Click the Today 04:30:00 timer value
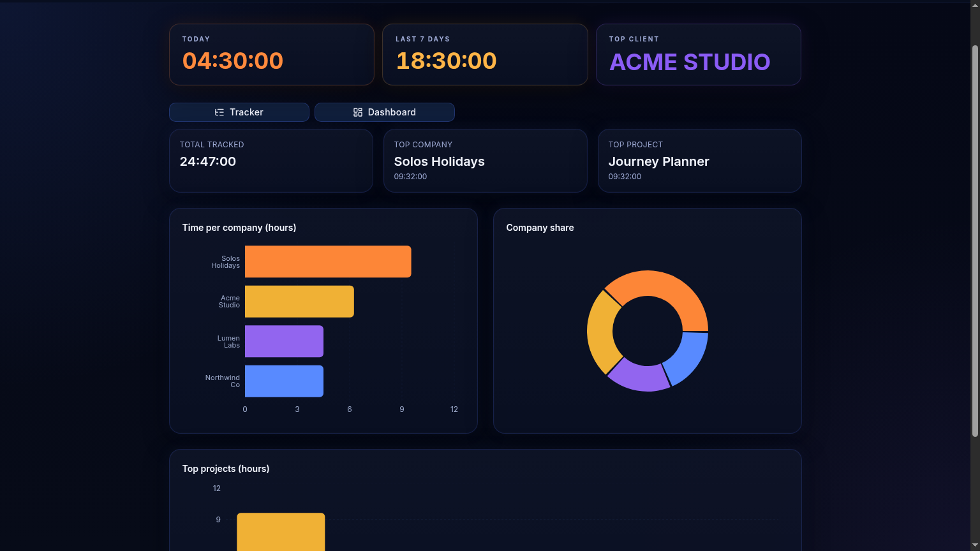The height and width of the screenshot is (551, 980). tap(233, 61)
